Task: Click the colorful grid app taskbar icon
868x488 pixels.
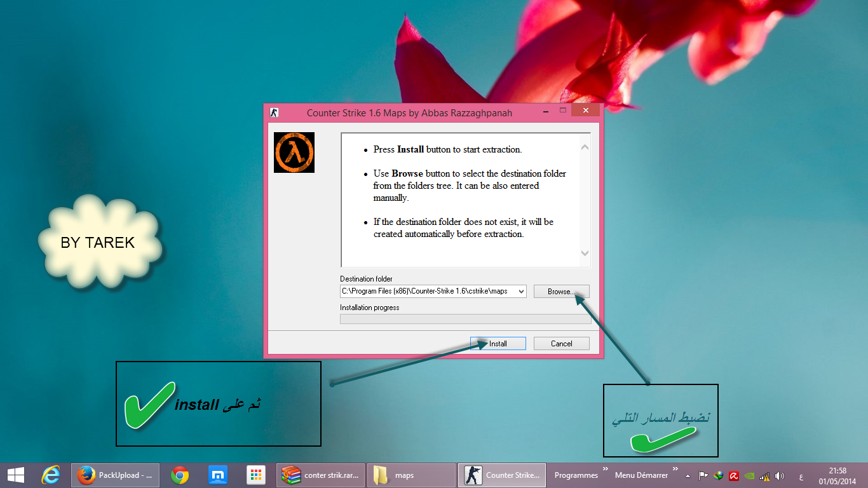Action: pyautogui.click(x=256, y=475)
